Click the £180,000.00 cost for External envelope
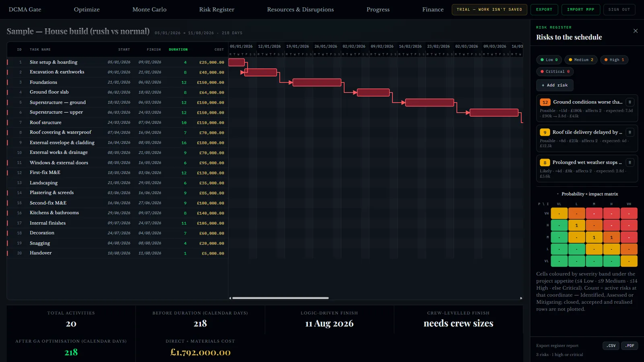This screenshot has width=644, height=362. [211, 143]
